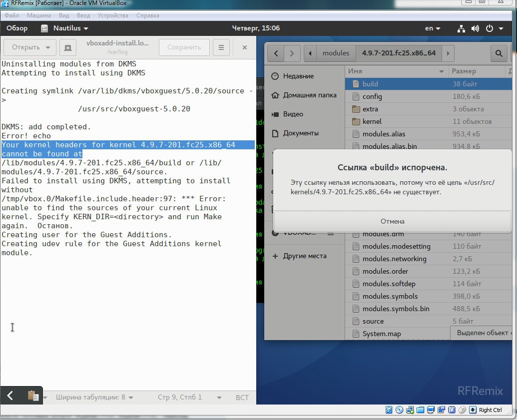Select the source file row
The image size is (517, 420).
(428, 322)
